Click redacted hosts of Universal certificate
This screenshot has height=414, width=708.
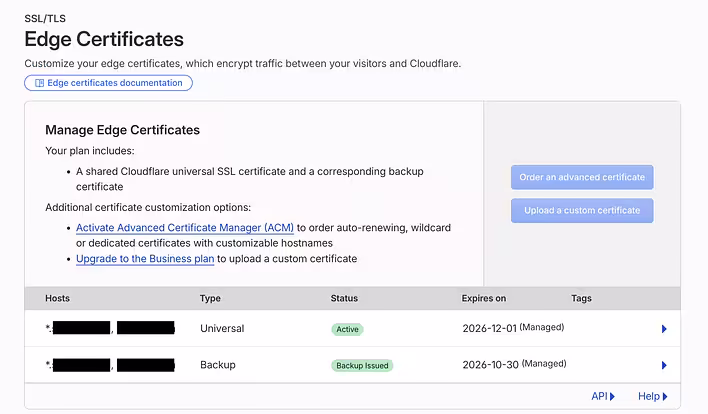(x=110, y=328)
